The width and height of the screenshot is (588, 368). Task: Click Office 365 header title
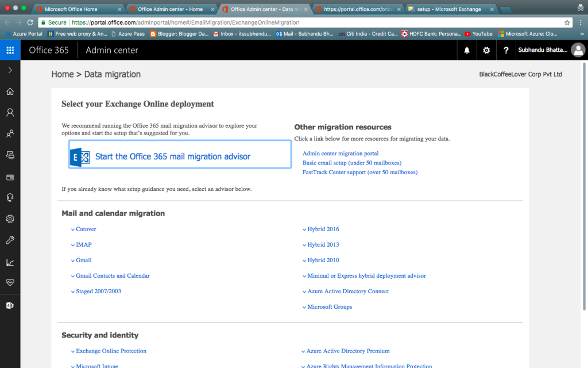click(49, 51)
